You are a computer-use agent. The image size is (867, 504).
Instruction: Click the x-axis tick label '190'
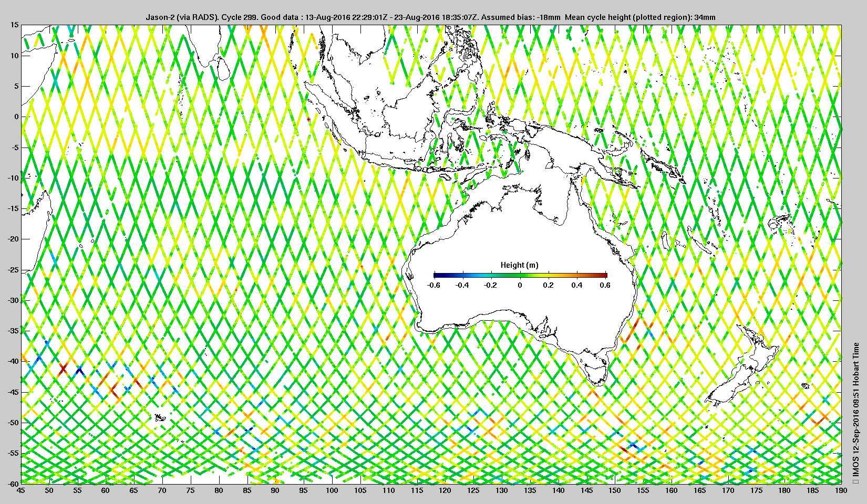coord(841,490)
